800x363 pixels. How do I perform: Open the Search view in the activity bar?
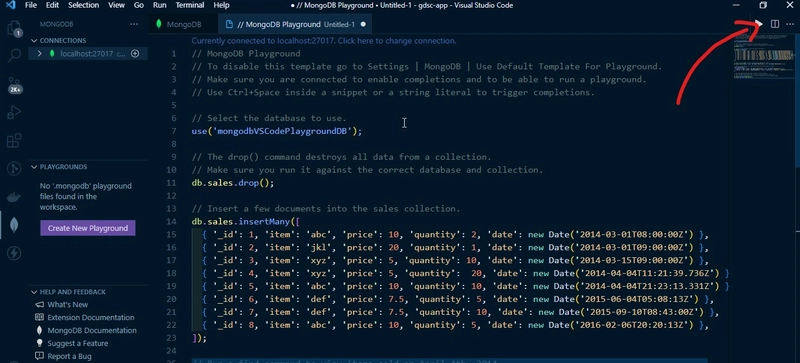pos(14,55)
